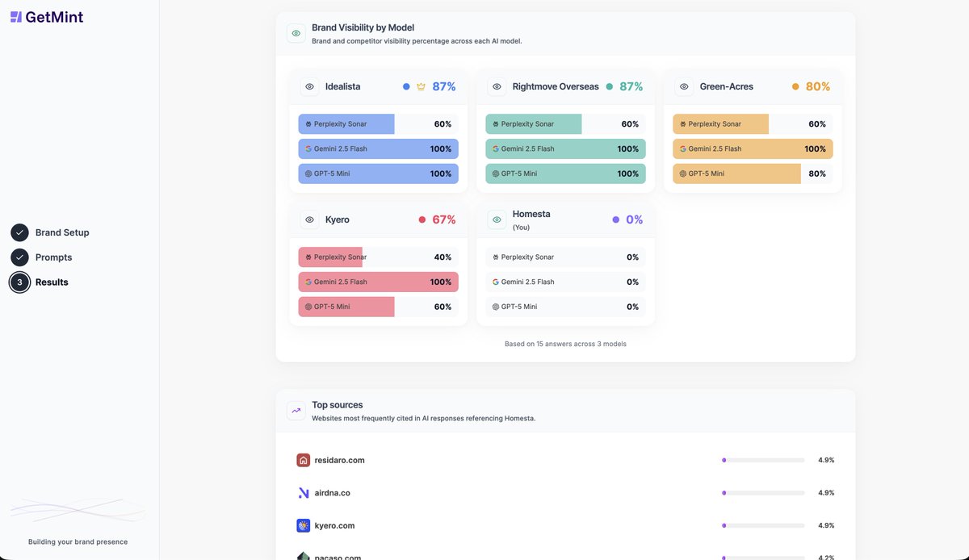Click the Brand Setup checkmark circle
This screenshot has width=969, height=560.
(19, 232)
